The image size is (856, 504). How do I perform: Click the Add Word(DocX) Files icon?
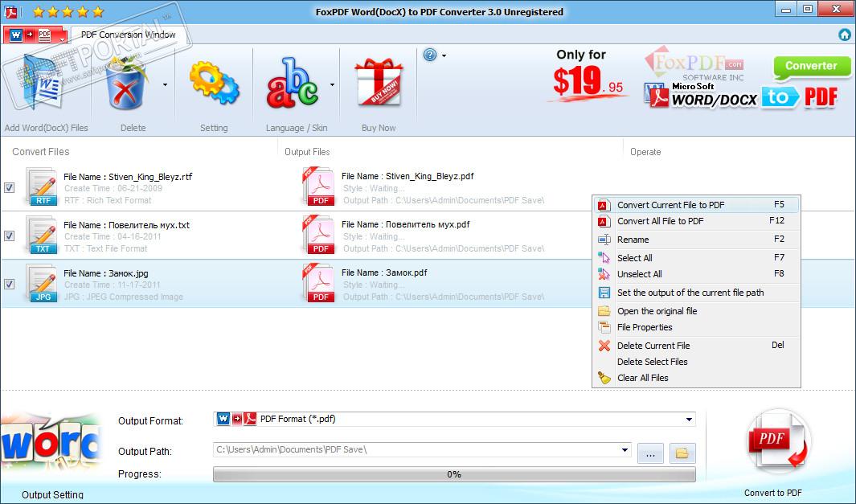(41, 84)
